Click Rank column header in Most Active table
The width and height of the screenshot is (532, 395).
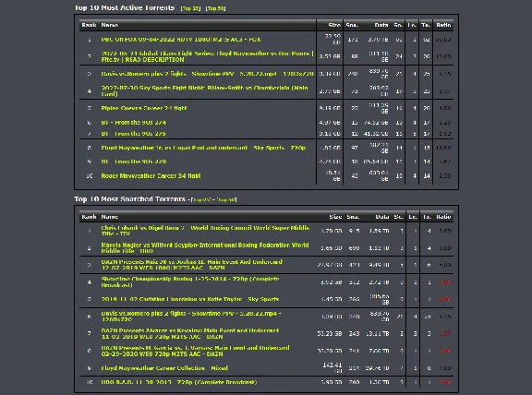click(x=89, y=25)
